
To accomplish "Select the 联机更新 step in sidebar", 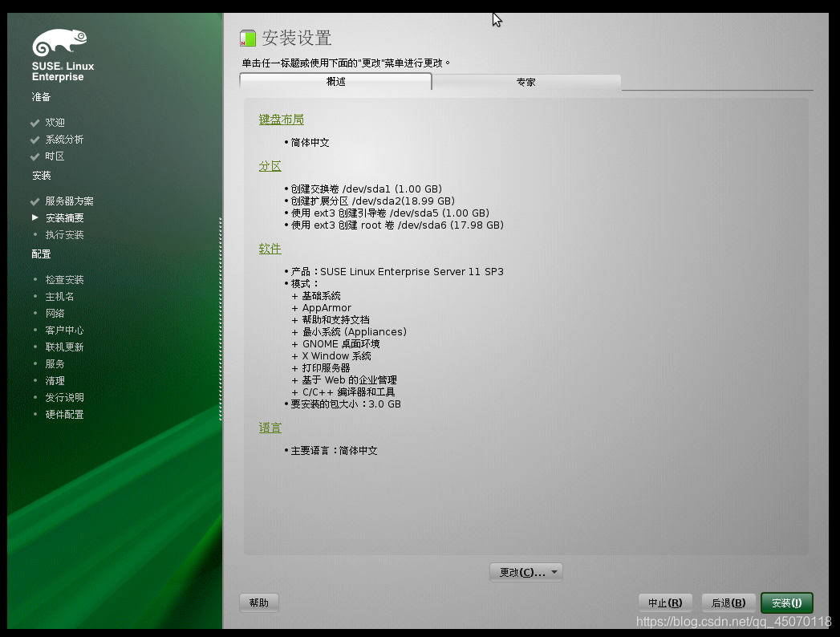I will (64, 347).
